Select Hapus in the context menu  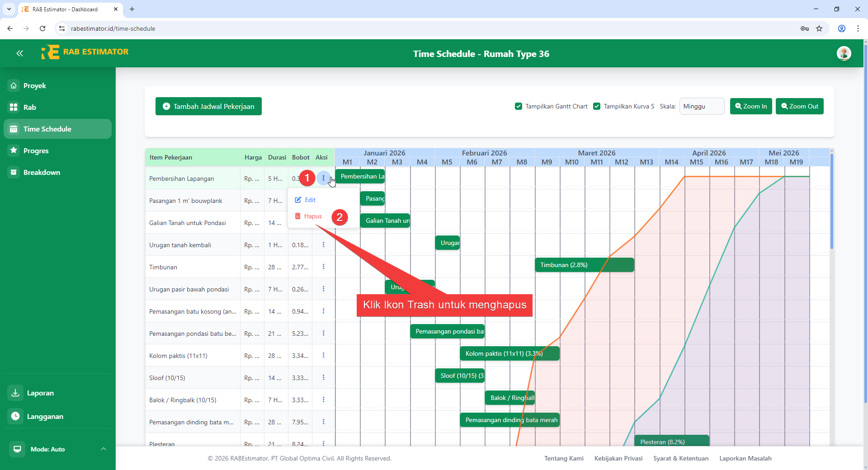312,216
